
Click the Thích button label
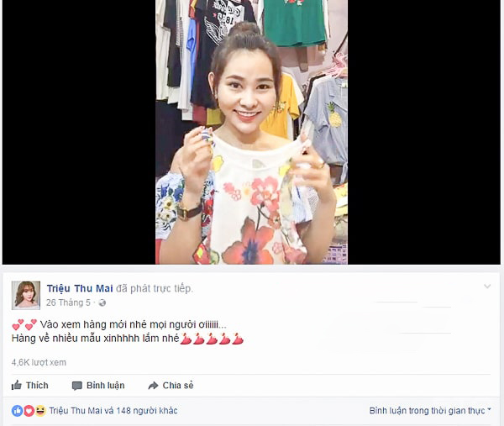coord(37,385)
